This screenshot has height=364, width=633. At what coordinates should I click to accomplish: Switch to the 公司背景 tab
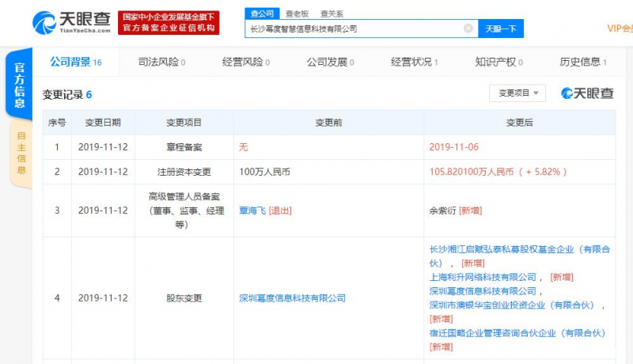[76, 63]
